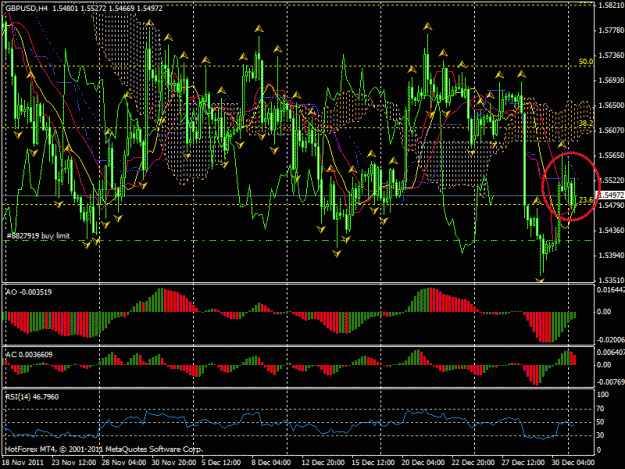Click time axis label 12 Dec 20:00
This screenshot has width=625, height=469.
pos(323,463)
